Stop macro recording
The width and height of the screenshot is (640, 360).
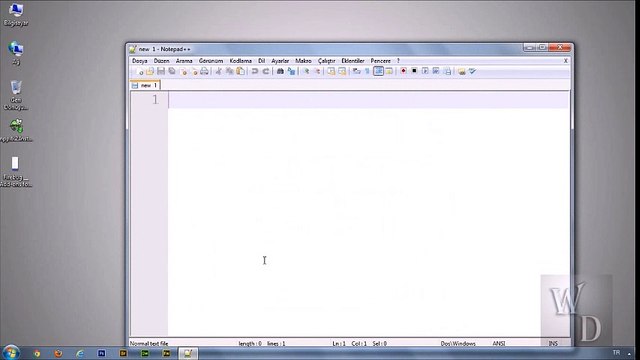pos(414,71)
